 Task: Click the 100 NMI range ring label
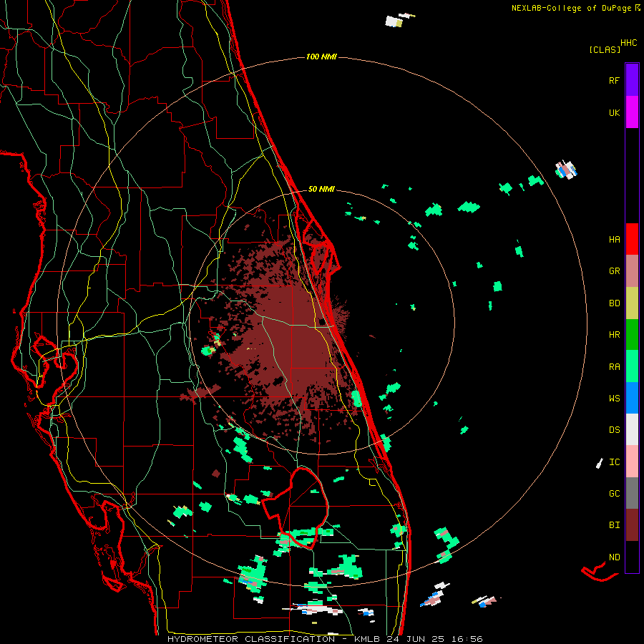click(321, 57)
